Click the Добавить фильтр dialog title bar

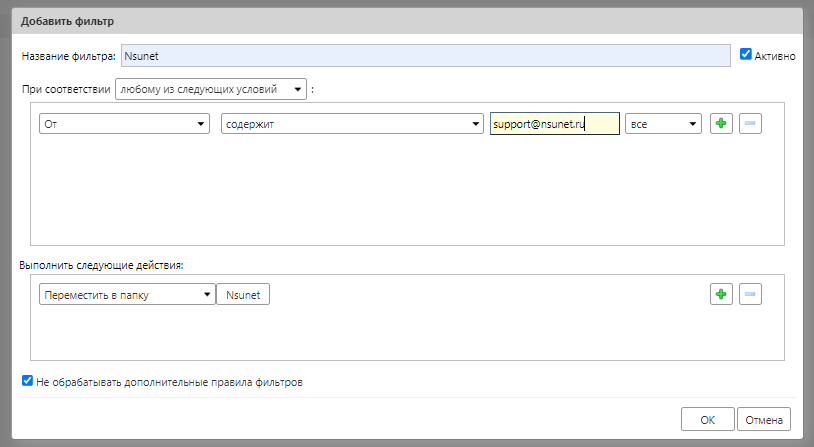click(407, 21)
